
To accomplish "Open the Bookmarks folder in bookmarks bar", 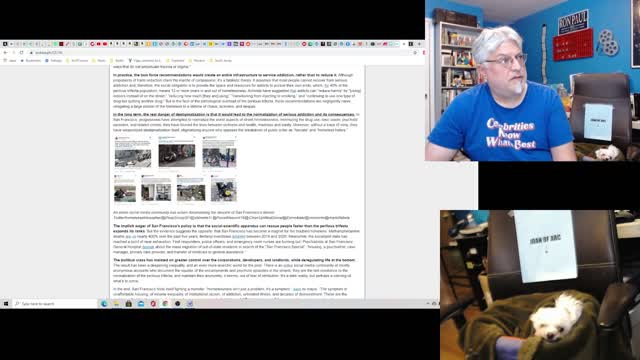I will pyautogui.click(x=31, y=60).
